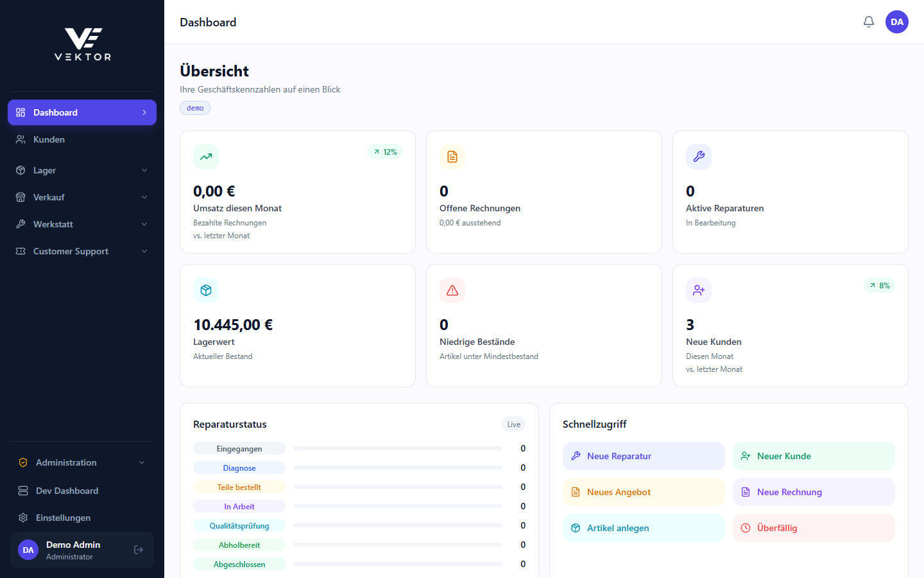The width and height of the screenshot is (924, 578).
Task: Click the Administration shield icon
Action: (23, 462)
